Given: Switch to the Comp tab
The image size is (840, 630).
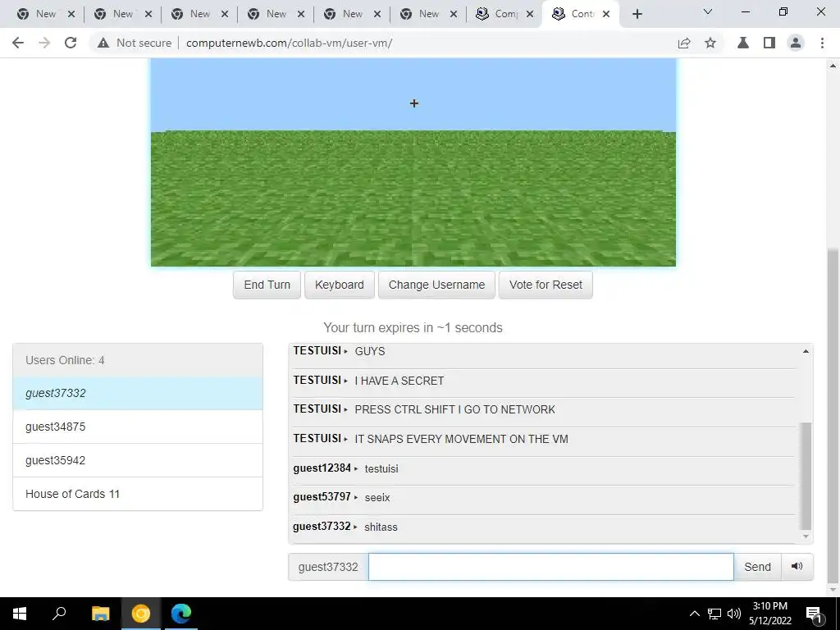Looking at the screenshot, I should click(504, 15).
